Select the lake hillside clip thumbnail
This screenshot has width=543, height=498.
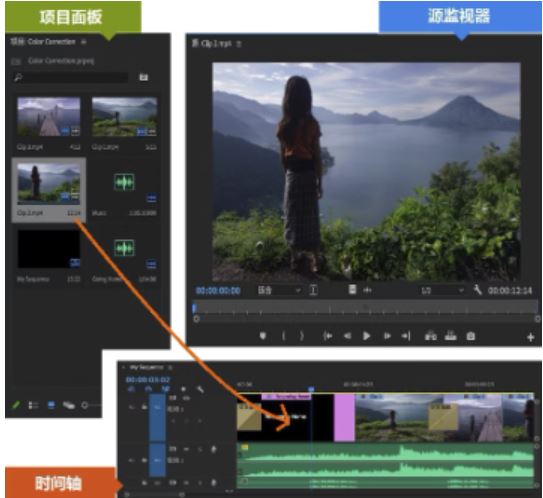[x=124, y=116]
